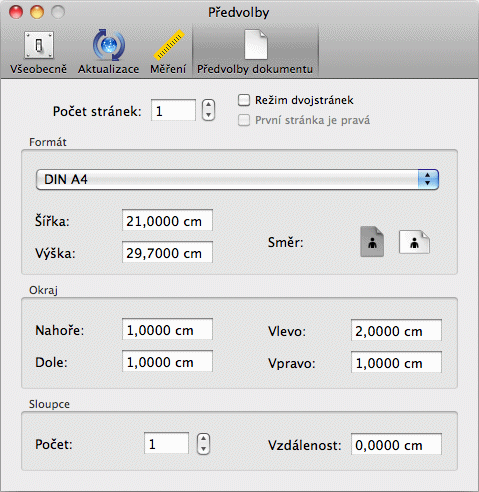
Task: Choose portrait orientation icon
Action: click(x=372, y=242)
